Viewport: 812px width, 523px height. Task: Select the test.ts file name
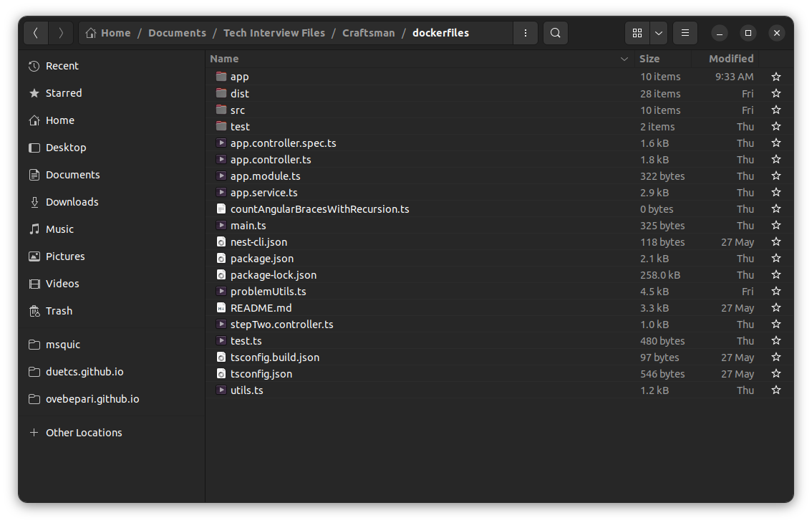click(246, 341)
